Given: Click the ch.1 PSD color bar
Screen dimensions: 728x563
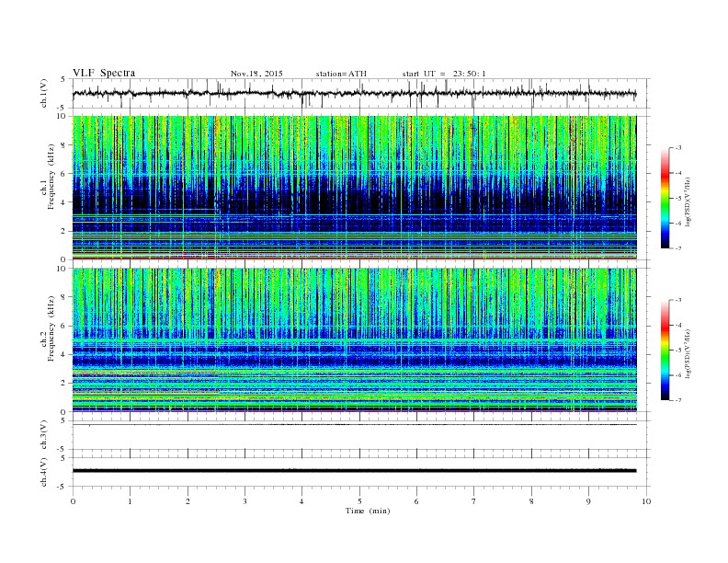Looking at the screenshot, I should click(x=665, y=198).
